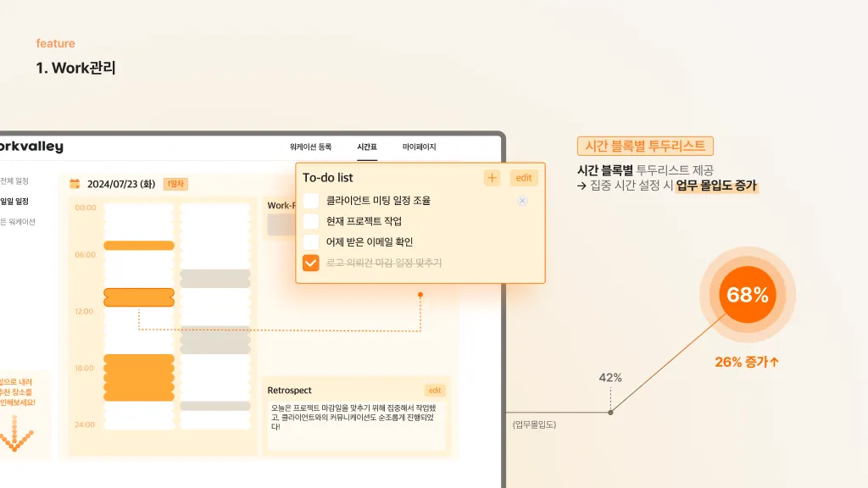Click the 68% orange circle
The width and height of the screenshot is (868, 488).
coord(748,294)
